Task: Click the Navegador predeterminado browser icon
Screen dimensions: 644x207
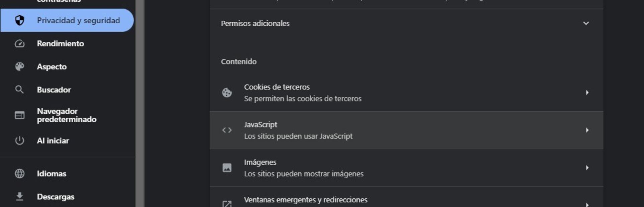Action: coord(20,115)
